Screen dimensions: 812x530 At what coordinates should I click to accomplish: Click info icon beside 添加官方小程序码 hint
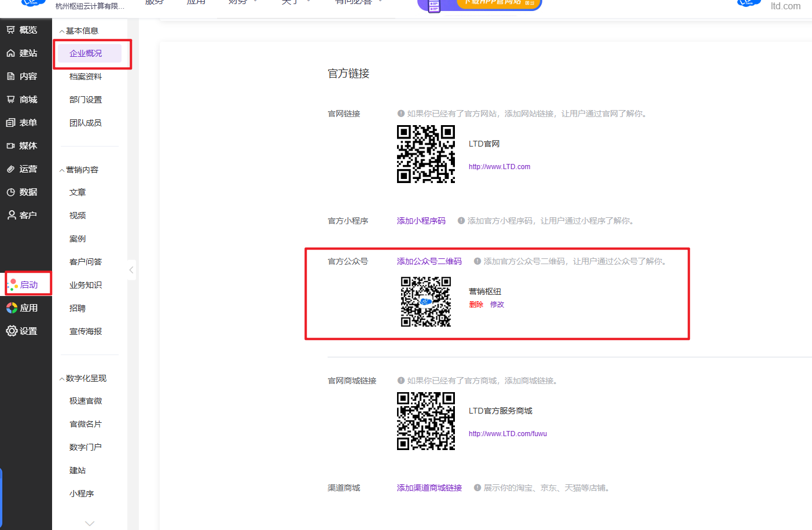tap(461, 221)
